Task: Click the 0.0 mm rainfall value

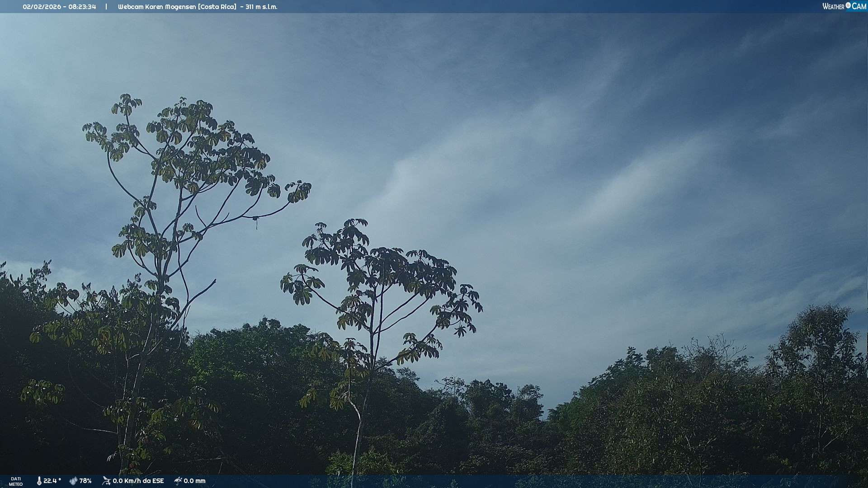Action: [194, 481]
